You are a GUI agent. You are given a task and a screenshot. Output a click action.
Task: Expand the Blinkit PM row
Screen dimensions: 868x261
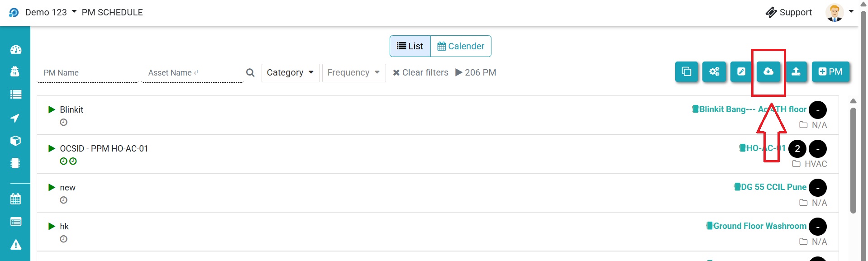pos(52,109)
